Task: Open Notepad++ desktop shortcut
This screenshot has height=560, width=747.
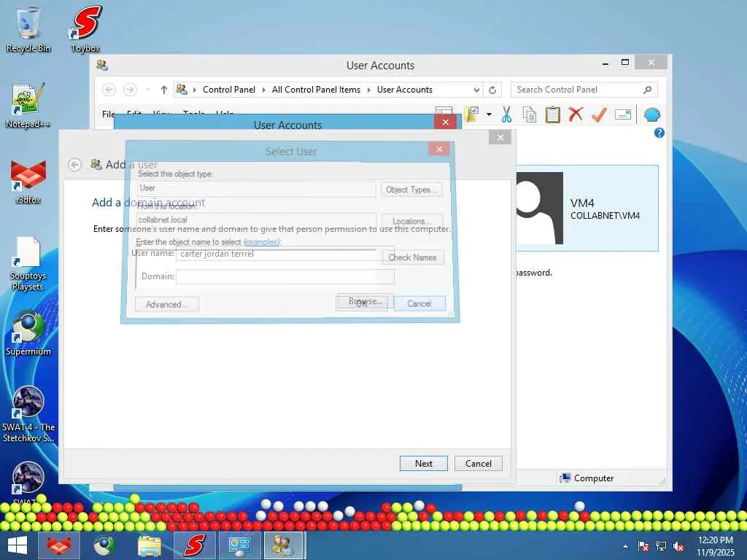Action: coord(28,105)
